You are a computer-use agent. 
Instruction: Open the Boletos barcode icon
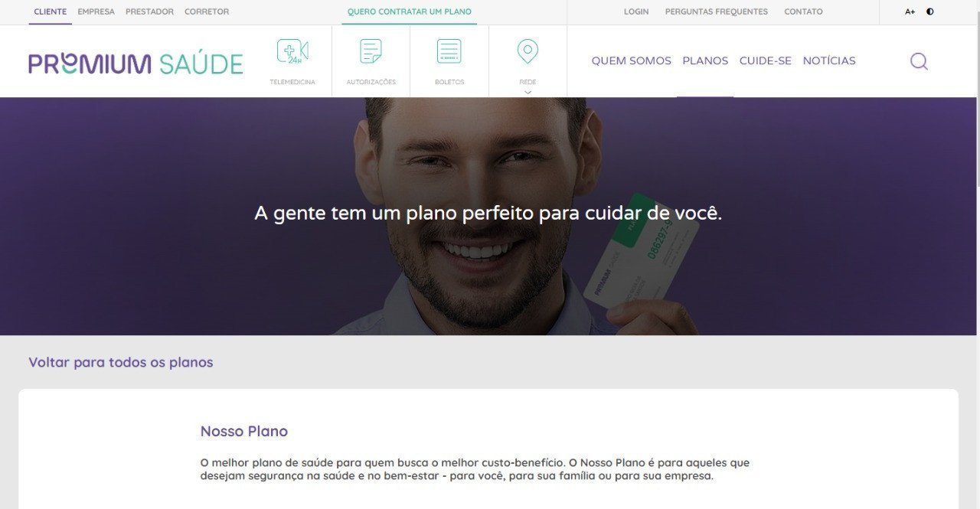click(x=449, y=51)
